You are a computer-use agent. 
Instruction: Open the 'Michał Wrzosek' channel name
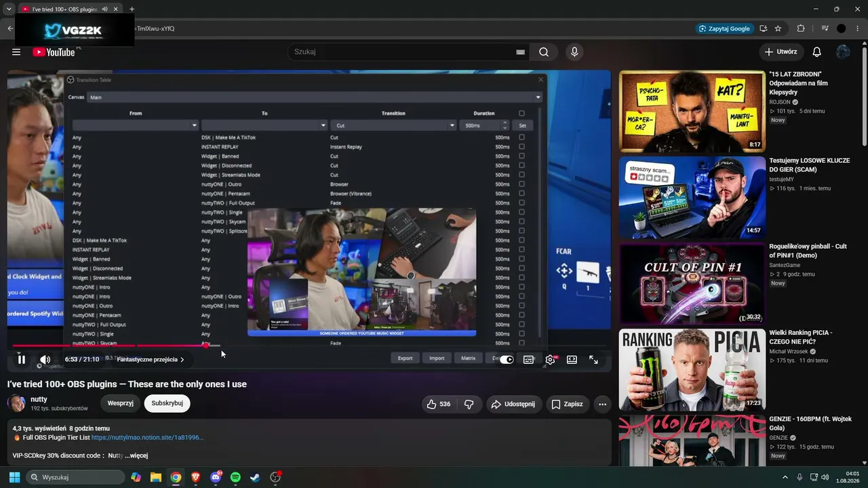click(789, 352)
